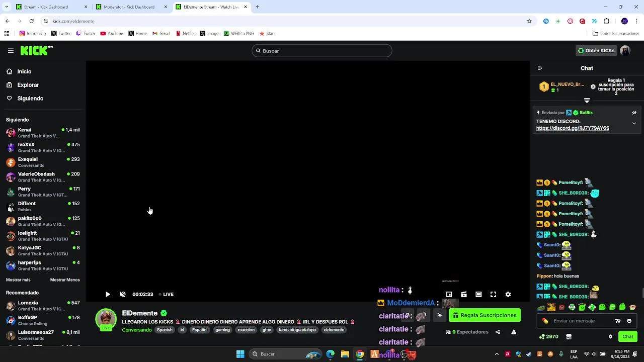Open the Discord invite link
The image size is (644, 362).
click(573, 128)
